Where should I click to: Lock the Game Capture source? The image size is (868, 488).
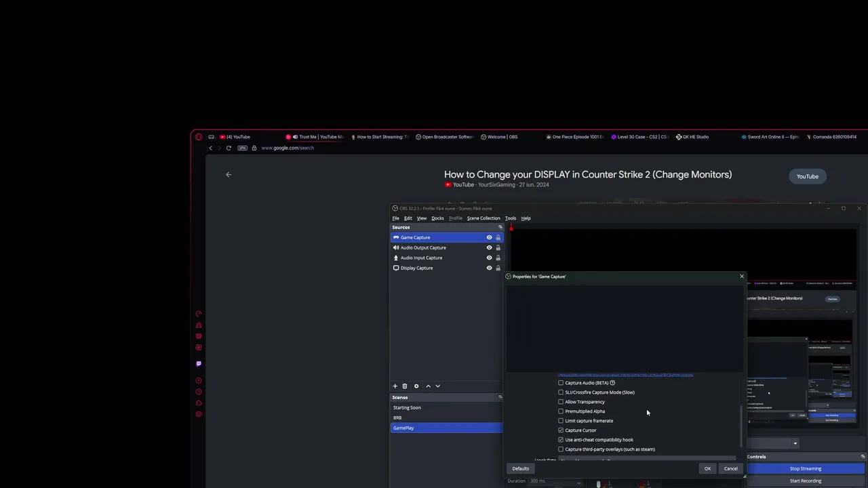click(498, 238)
